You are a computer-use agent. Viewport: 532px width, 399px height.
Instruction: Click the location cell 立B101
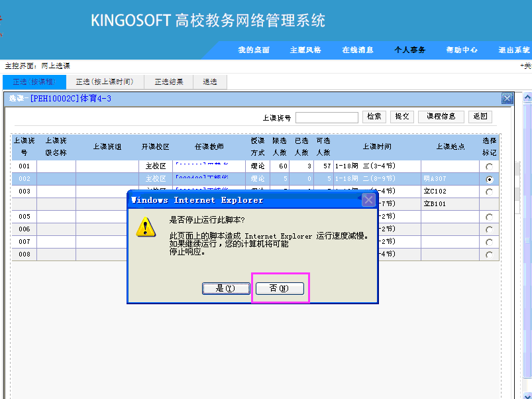click(450, 204)
